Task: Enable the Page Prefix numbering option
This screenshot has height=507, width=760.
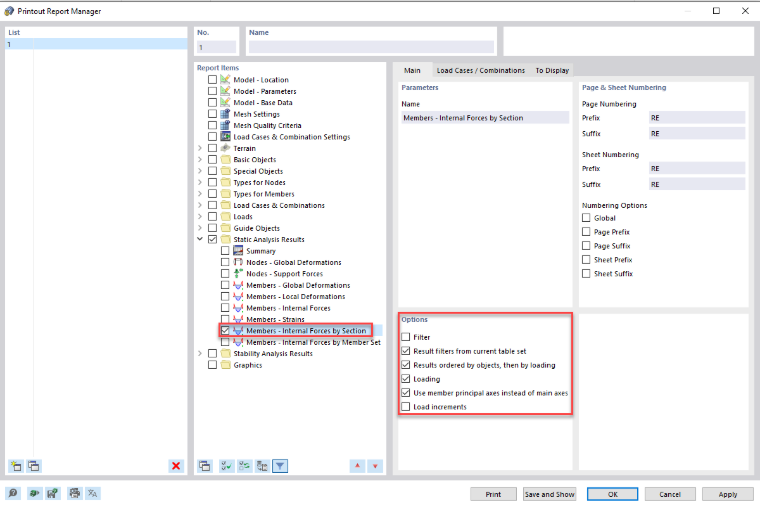Action: click(x=586, y=232)
